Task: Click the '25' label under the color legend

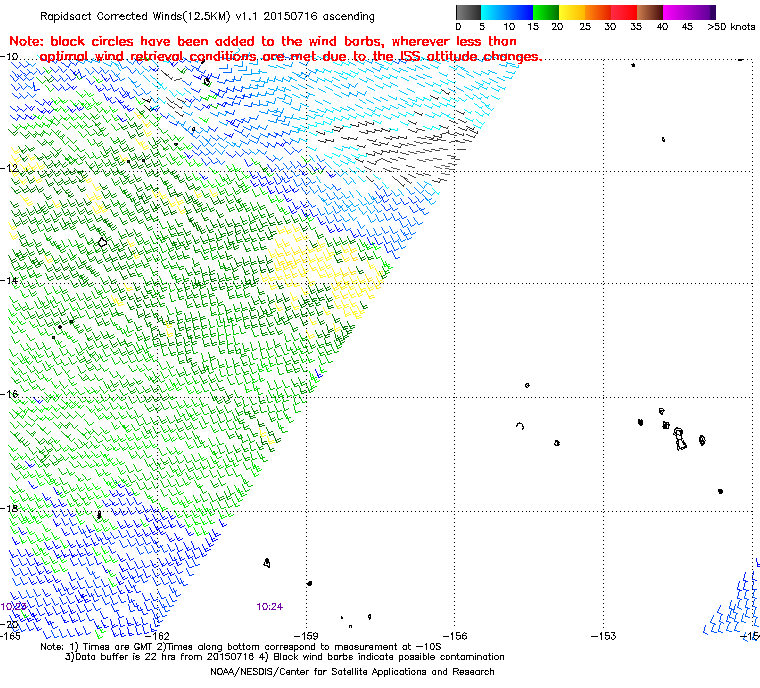Action: (x=585, y=27)
